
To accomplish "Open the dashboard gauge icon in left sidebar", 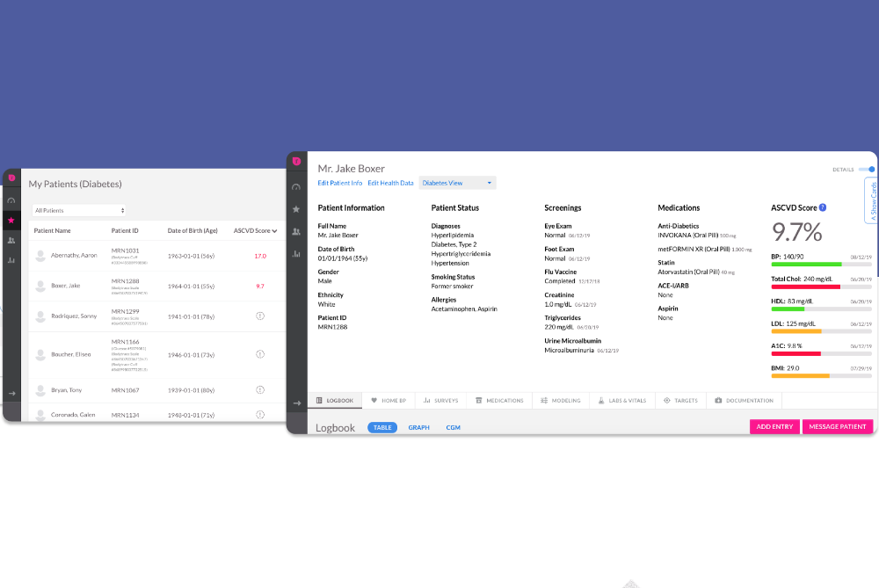I will pos(11,200).
